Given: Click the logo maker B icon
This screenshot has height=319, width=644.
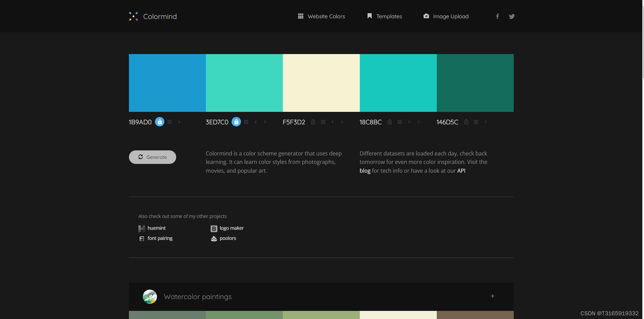Looking at the screenshot, I should coord(214,229).
